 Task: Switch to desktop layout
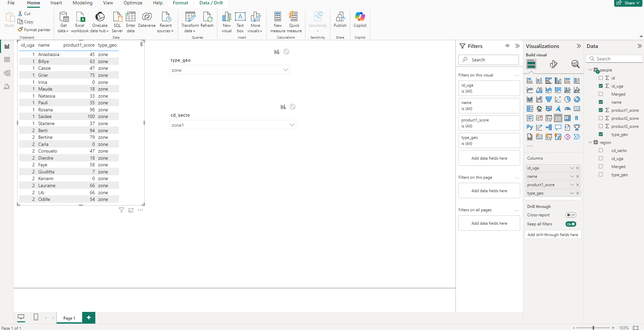point(21,317)
